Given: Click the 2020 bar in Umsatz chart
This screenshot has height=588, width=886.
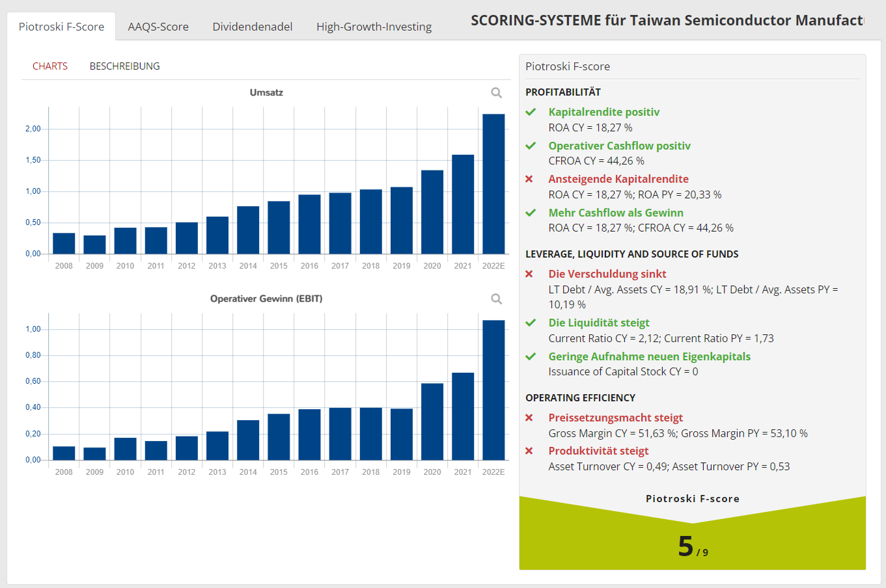Looking at the screenshot, I should click(432, 212).
